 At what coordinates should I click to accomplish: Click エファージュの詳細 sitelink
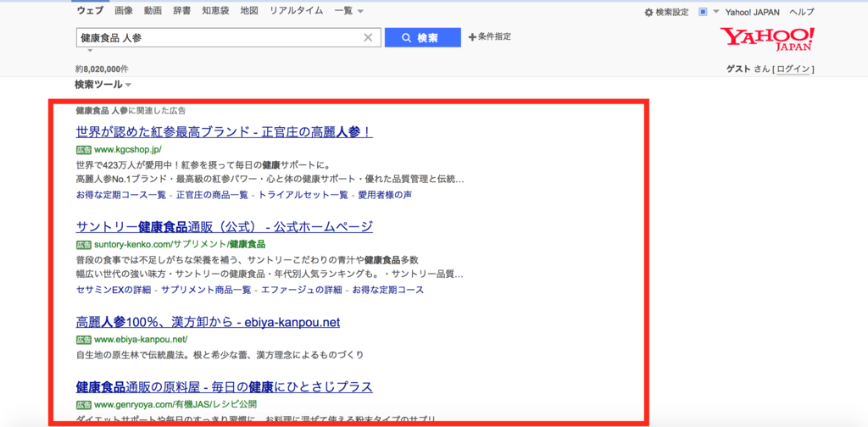tap(302, 290)
